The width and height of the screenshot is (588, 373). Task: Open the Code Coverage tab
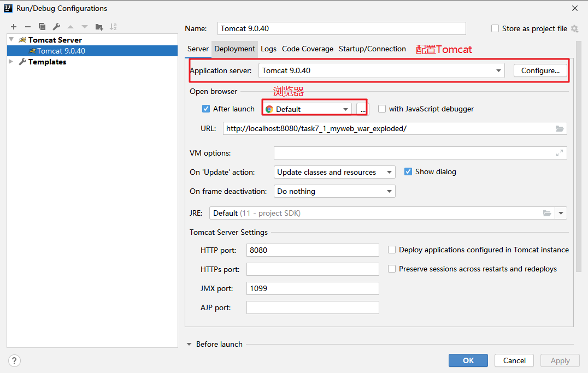(307, 49)
